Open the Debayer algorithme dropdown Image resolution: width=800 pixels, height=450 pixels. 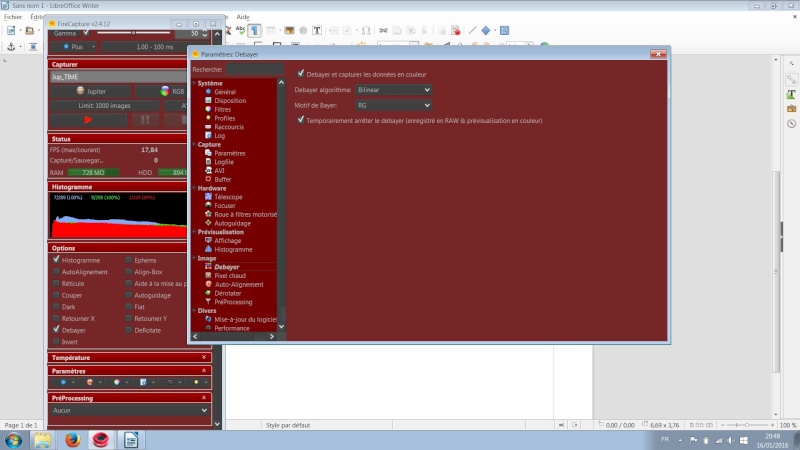pos(393,90)
